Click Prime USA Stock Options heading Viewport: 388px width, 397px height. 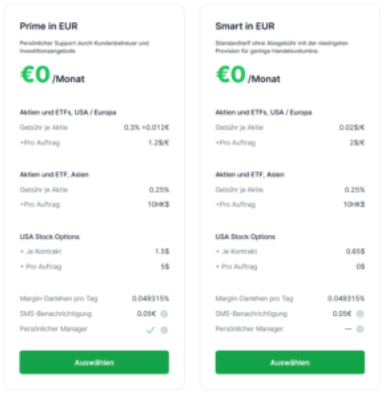50,237
